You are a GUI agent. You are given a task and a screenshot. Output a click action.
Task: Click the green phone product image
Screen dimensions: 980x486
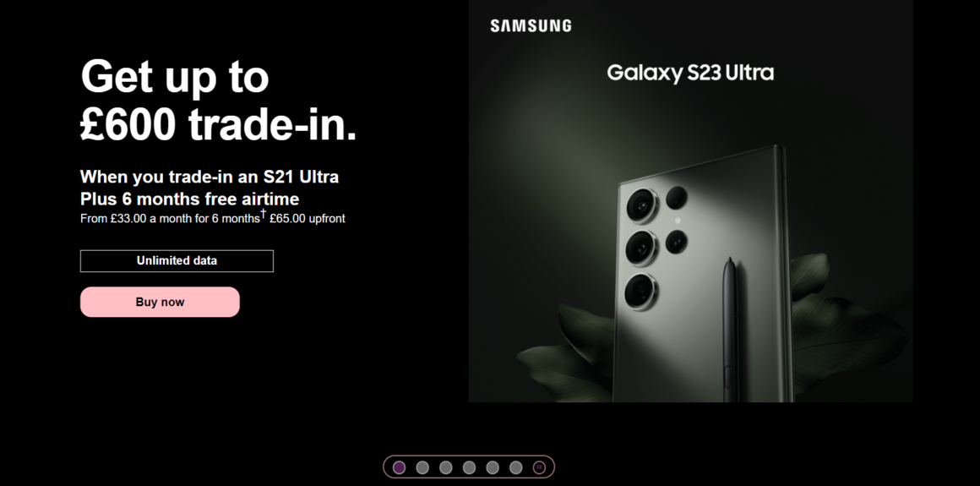tap(703, 276)
